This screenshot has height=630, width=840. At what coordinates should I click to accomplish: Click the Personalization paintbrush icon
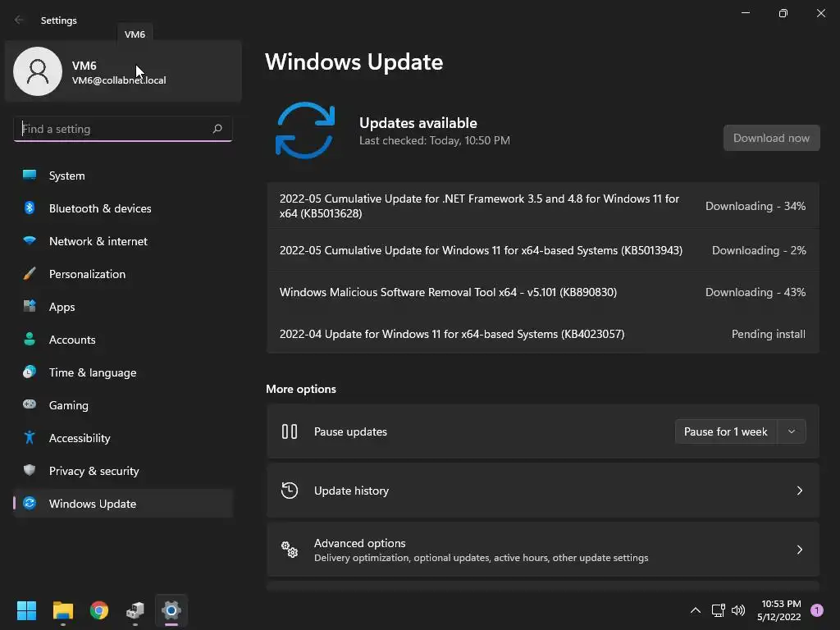click(x=30, y=274)
